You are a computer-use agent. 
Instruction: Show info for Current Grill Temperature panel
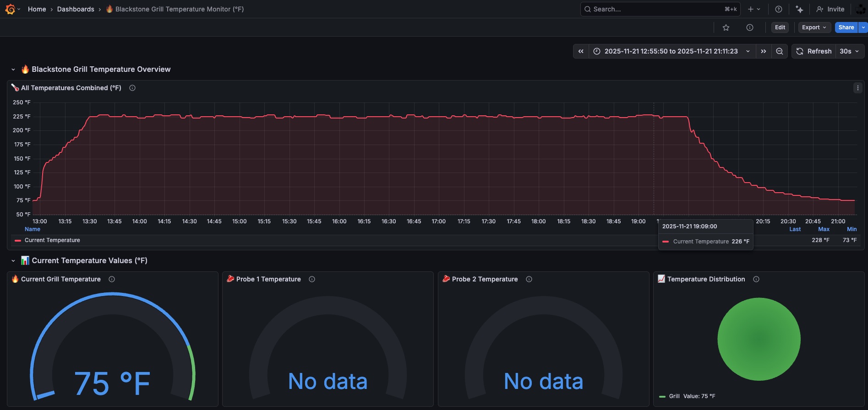click(112, 279)
